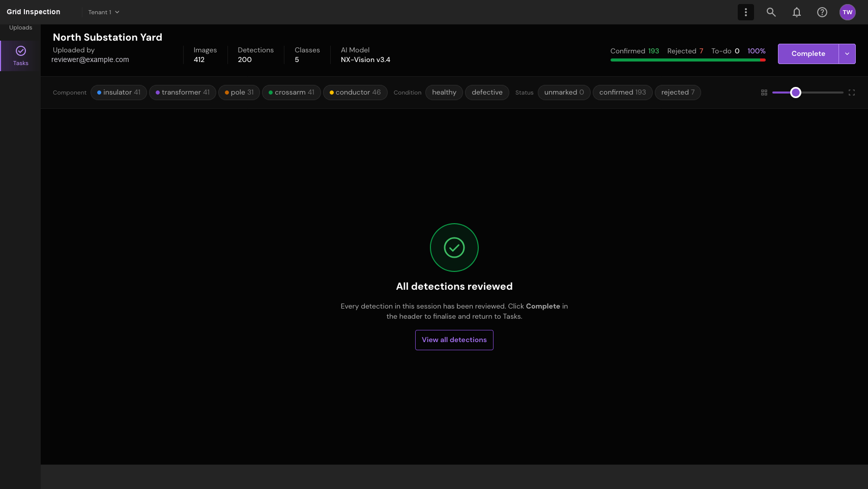868x489 pixels.
Task: Click View all detections button
Action: pyautogui.click(x=454, y=340)
